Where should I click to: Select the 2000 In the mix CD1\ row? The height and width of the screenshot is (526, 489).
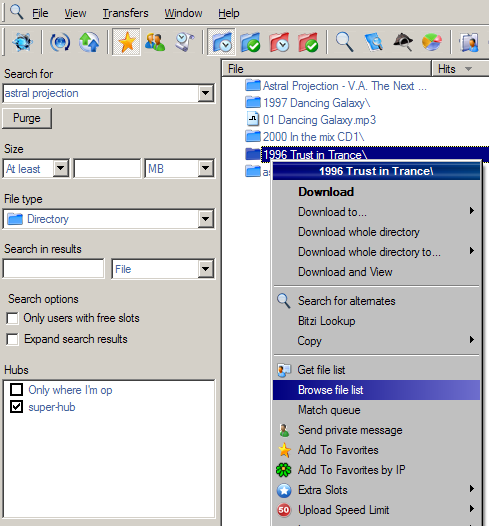[x=313, y=137]
